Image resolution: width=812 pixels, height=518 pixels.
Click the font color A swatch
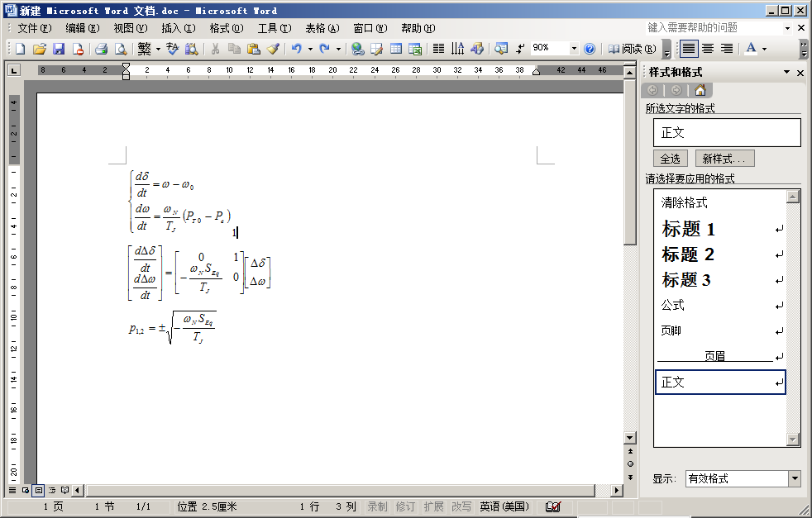[751, 49]
